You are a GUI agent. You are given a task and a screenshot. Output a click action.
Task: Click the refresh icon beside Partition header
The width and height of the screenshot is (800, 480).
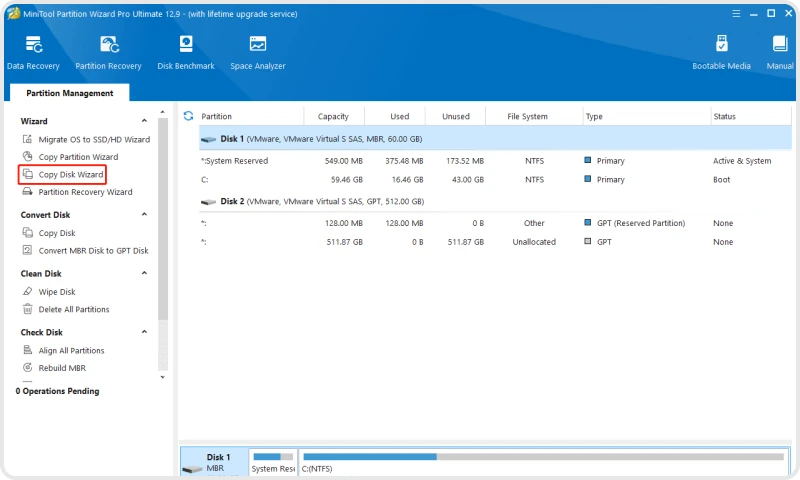click(x=188, y=116)
